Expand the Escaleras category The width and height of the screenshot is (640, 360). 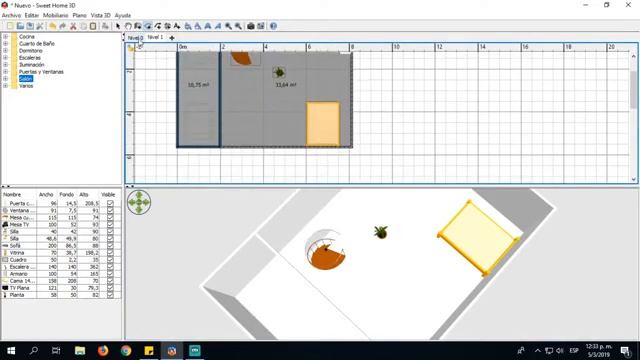(x=5, y=58)
